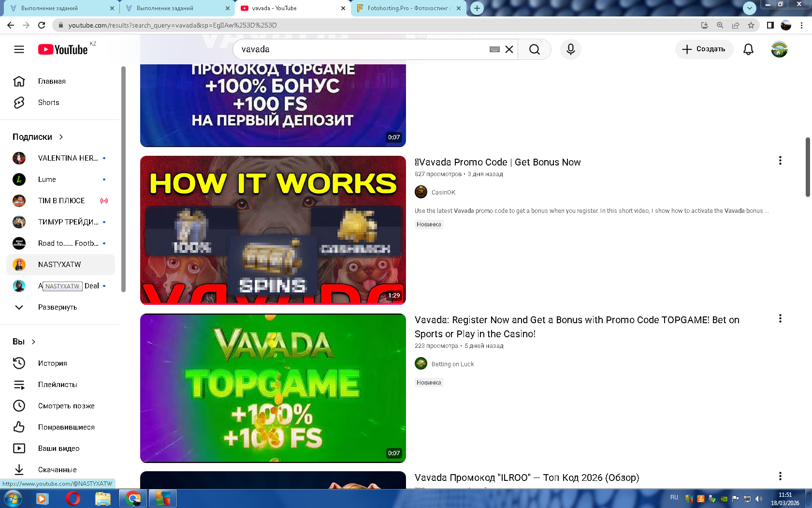812x508 pixels.
Task: Open the YouTube guide hamburger menu
Action: (x=19, y=49)
